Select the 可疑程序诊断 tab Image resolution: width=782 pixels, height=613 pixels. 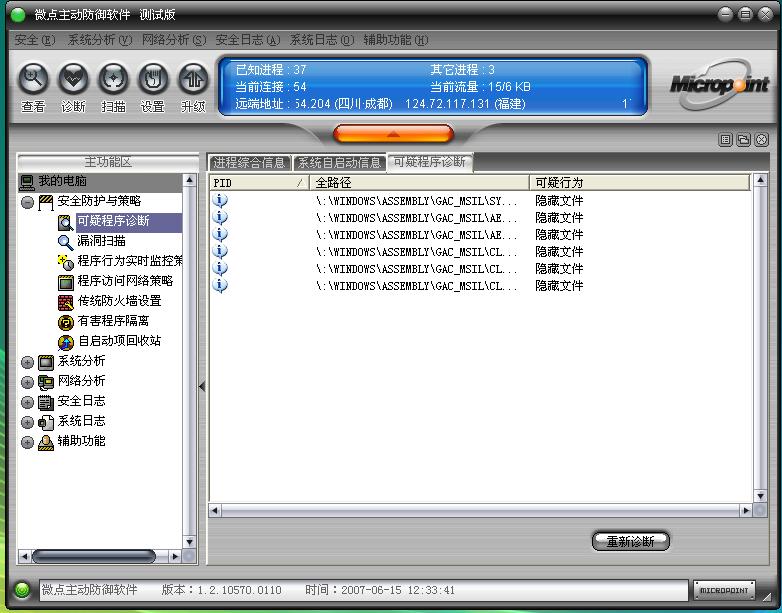(430, 162)
